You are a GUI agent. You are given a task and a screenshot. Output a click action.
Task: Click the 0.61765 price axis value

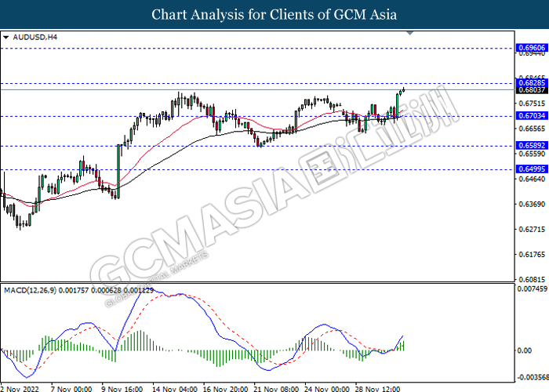[x=532, y=255]
